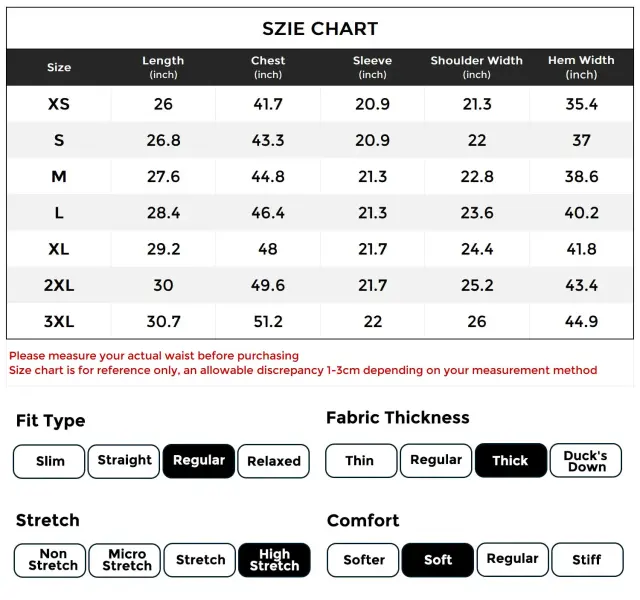Choose the Straight fit type
The width and height of the screenshot is (640, 600).
point(124,461)
